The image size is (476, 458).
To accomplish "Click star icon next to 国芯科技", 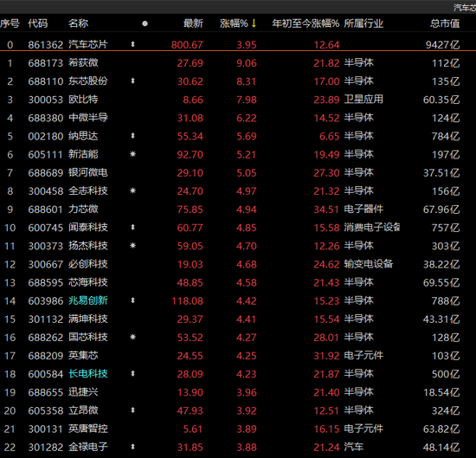I will tap(132, 337).
